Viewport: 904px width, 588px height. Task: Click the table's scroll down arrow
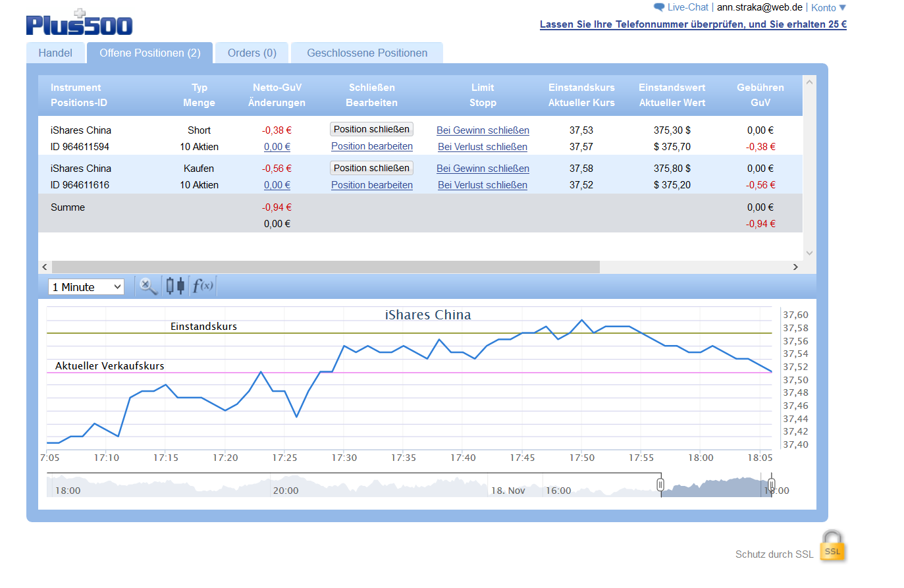809,253
